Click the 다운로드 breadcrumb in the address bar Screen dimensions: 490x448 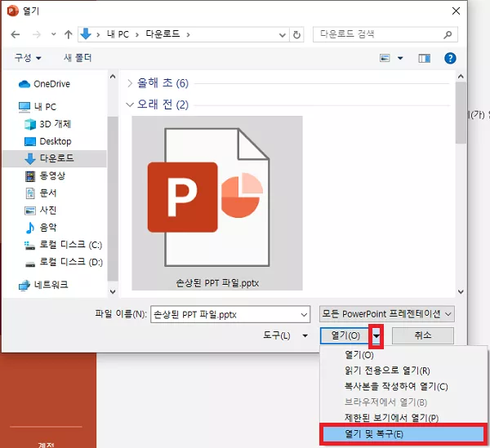coord(163,34)
